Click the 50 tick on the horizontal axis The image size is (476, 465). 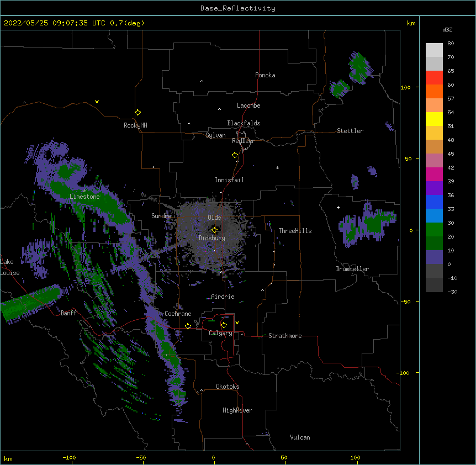[x=284, y=457]
